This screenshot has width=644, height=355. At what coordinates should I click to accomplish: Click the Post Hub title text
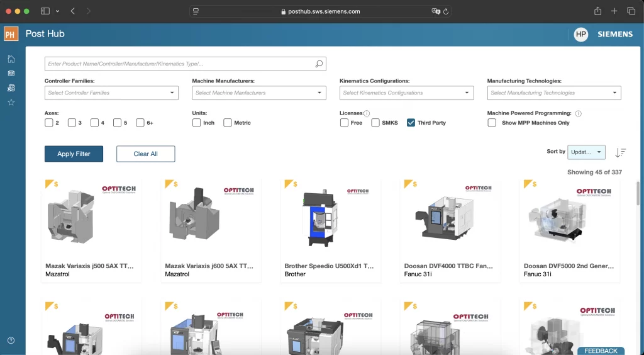[x=45, y=34]
